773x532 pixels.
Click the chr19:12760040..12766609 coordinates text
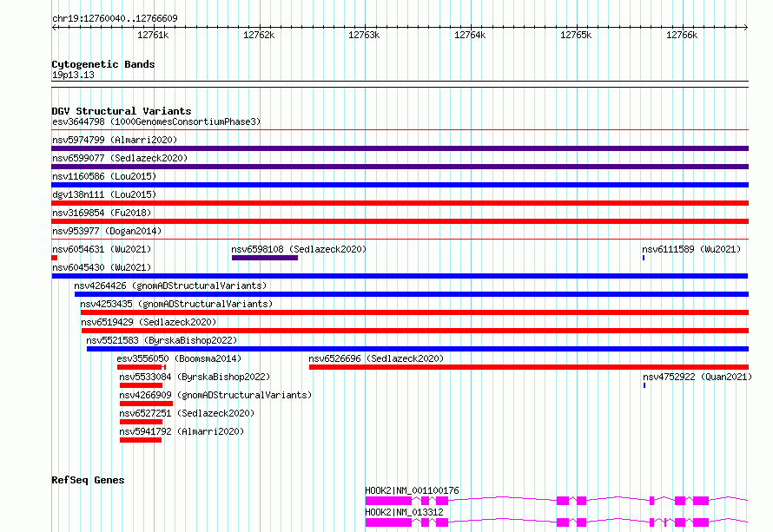tap(115, 18)
